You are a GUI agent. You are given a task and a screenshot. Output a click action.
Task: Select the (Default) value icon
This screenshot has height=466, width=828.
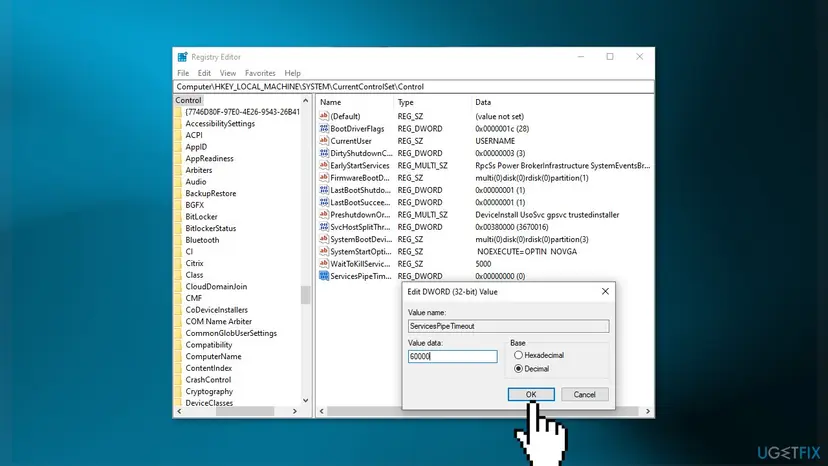(324, 116)
